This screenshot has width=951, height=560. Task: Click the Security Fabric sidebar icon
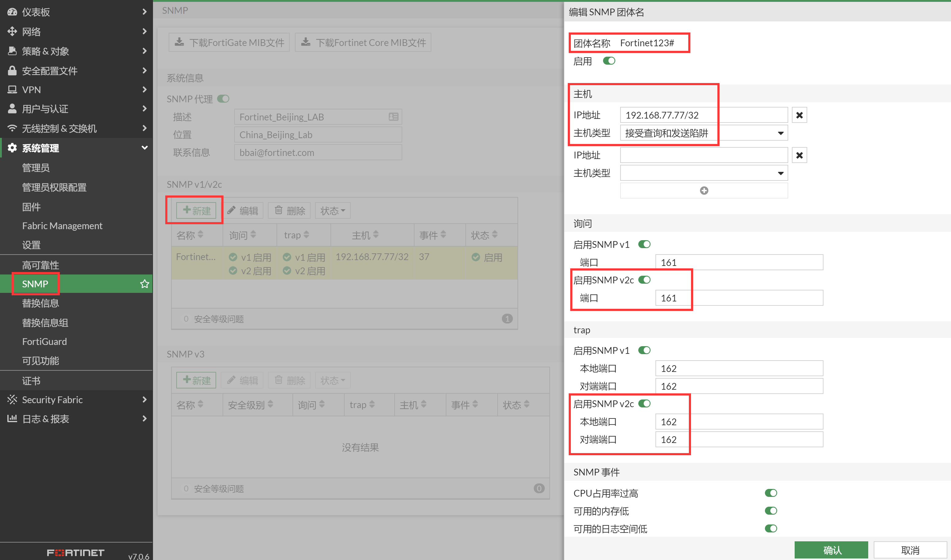click(12, 399)
